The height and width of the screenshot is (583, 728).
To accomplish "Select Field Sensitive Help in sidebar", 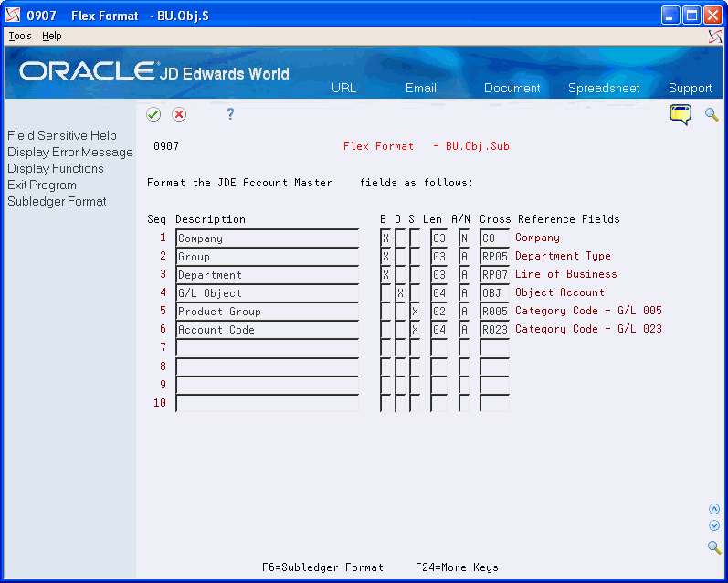I will coord(62,135).
